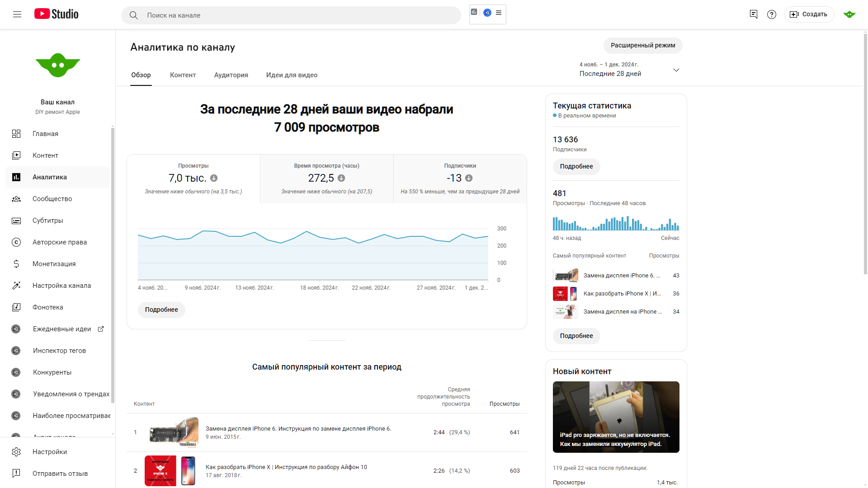Open the Как разобрать iPhone X | Инструкция title

[286, 467]
